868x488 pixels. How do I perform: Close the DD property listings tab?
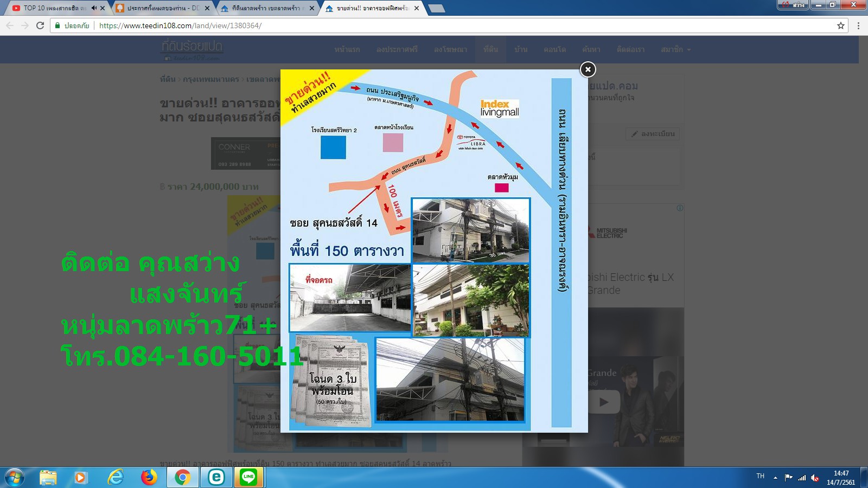[x=207, y=8]
